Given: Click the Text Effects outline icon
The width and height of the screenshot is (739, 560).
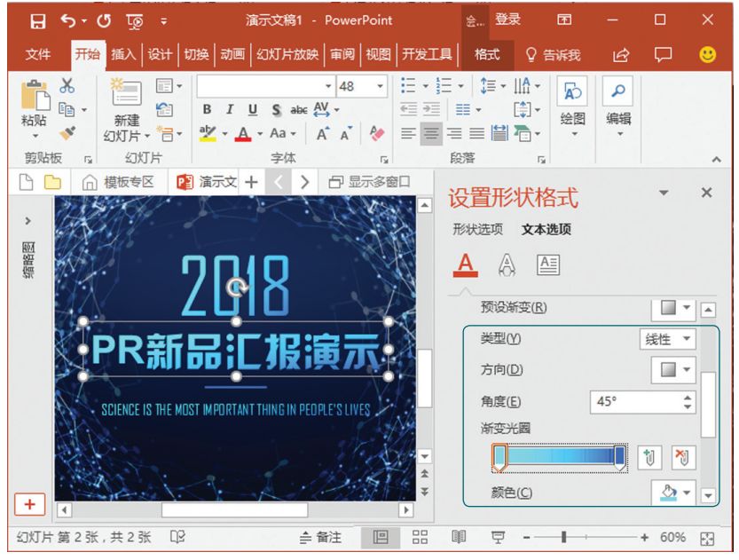Looking at the screenshot, I should [x=507, y=264].
